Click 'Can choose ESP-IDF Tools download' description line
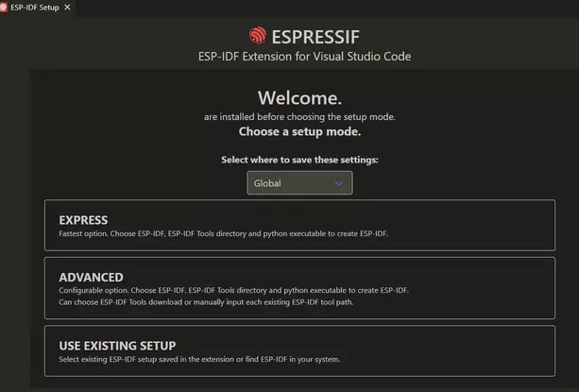The height and width of the screenshot is (392, 579). click(206, 302)
